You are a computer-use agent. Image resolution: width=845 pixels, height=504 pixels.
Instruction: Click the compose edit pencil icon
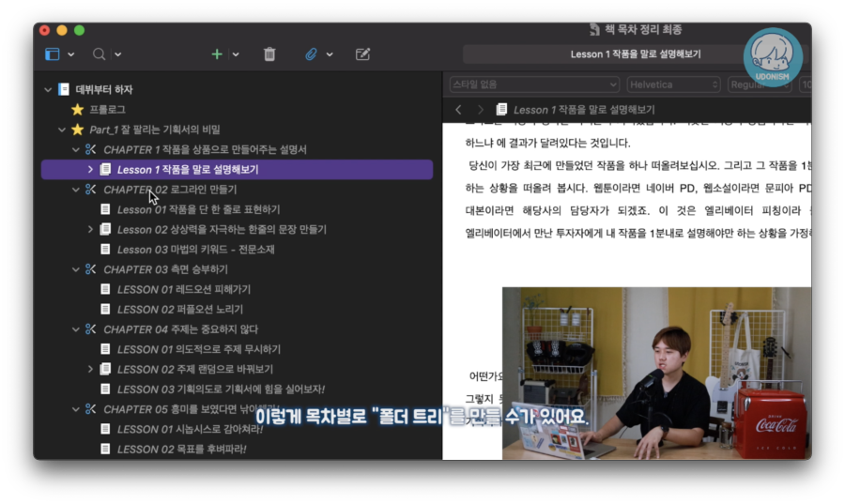tap(362, 54)
